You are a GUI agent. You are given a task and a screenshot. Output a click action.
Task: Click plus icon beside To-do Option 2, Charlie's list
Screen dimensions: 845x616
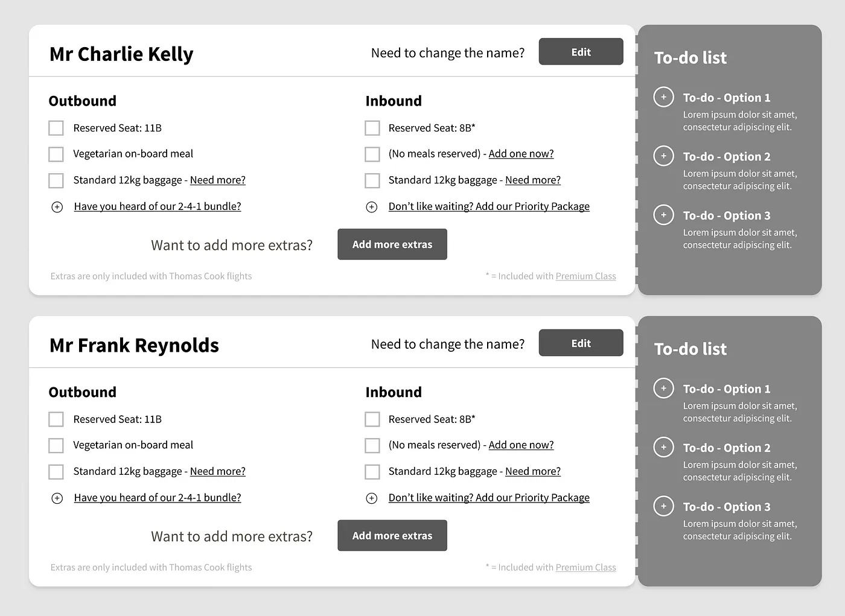pyautogui.click(x=663, y=156)
